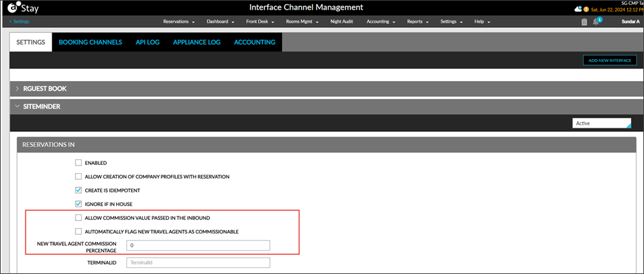Check Allow Creation of Company Profiles

click(x=78, y=176)
